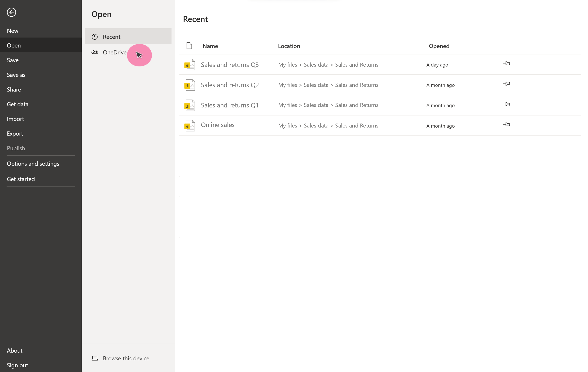
Task: Expand the Sales data breadcrumb for Q1
Action: 316,105
